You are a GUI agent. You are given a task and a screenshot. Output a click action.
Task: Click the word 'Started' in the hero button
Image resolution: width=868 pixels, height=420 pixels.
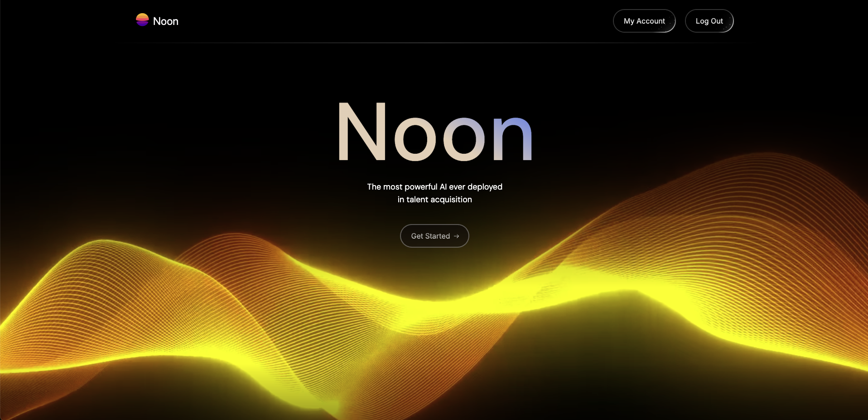[437, 236]
